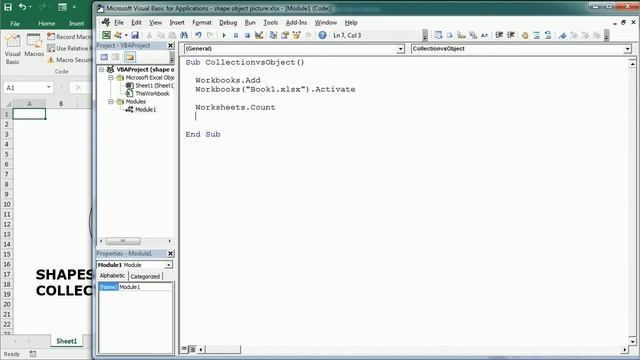Click Macros icon in Excel ribbon
Viewport: 640px width, 360px height.
point(34,46)
